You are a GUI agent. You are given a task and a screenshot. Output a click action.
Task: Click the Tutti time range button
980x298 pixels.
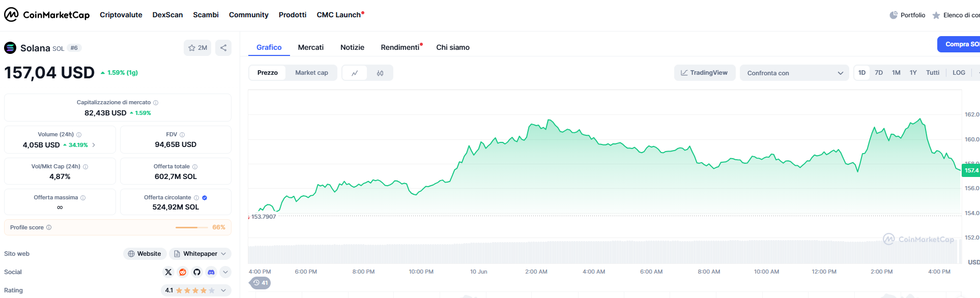[933, 73]
